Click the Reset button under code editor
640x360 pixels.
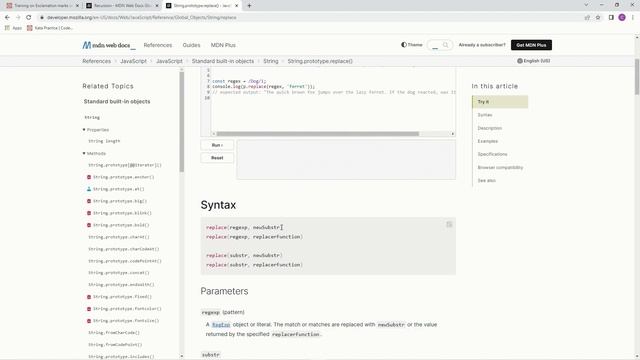[217, 158]
